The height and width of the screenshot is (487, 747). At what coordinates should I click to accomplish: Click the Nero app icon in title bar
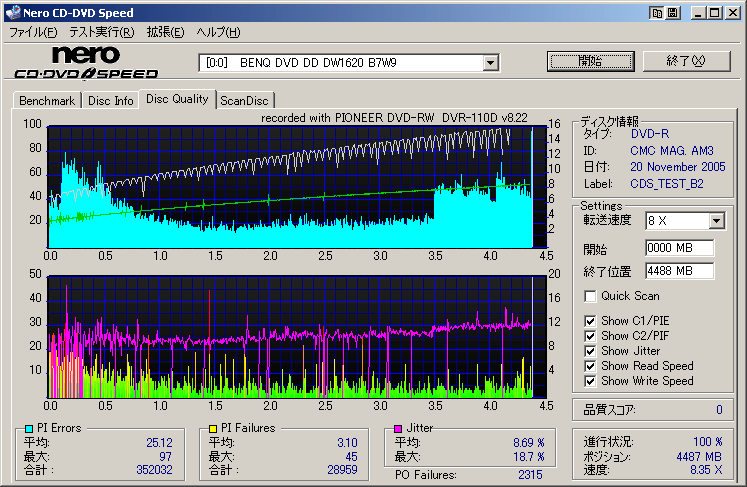click(13, 12)
